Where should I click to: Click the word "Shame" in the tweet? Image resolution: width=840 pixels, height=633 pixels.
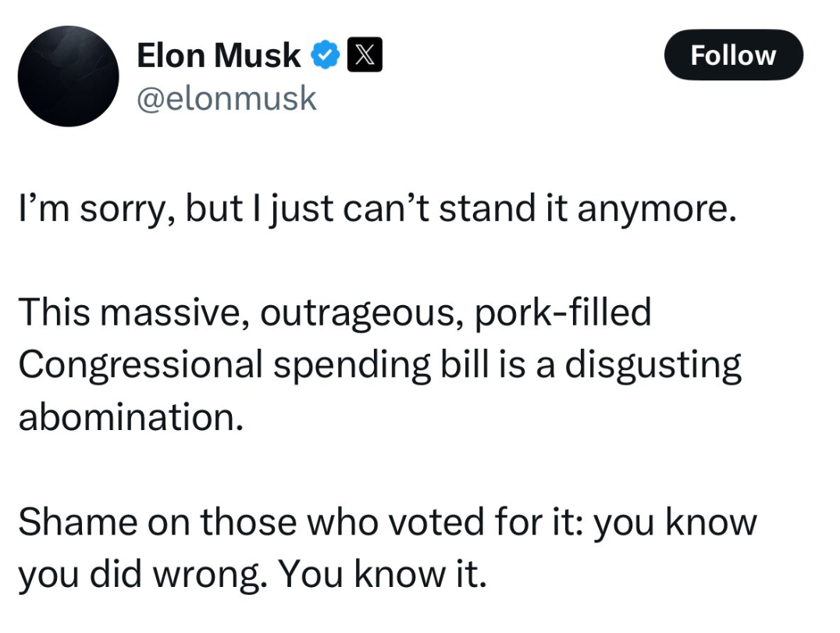(66, 522)
